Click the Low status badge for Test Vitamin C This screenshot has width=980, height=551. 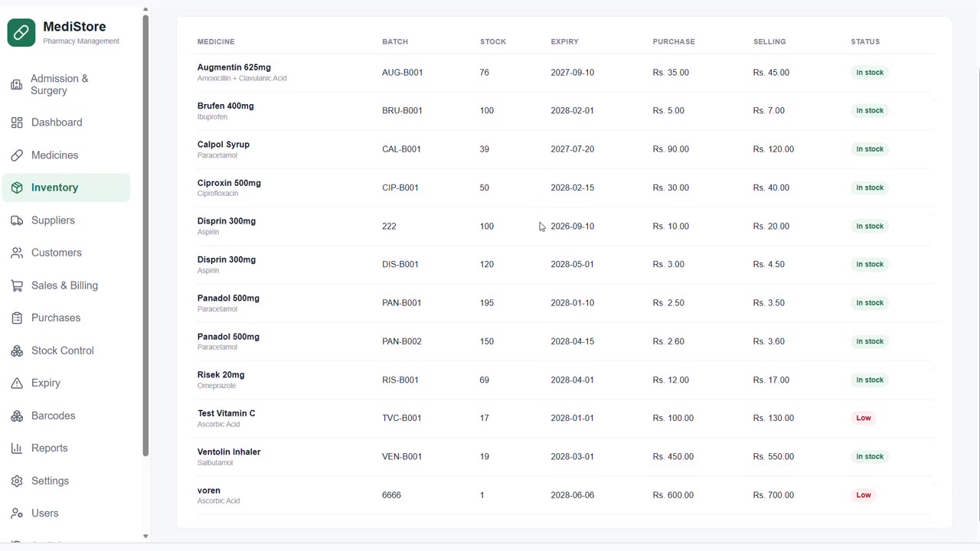[864, 418]
